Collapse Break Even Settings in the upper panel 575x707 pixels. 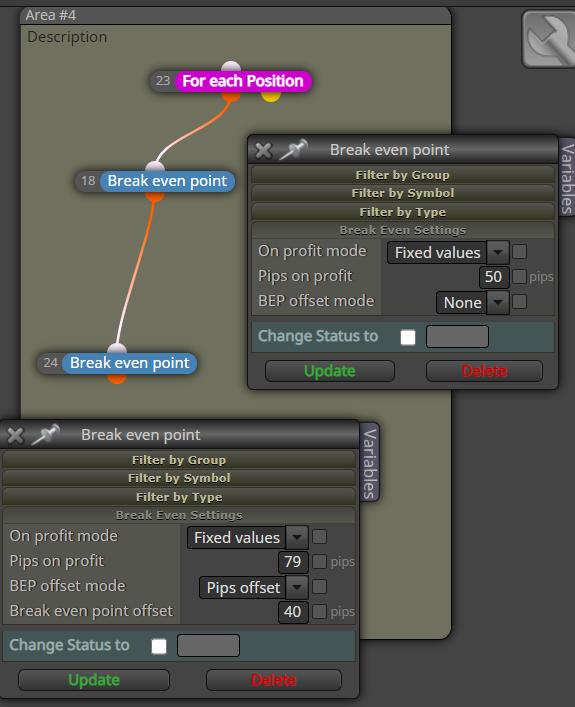pos(403,230)
